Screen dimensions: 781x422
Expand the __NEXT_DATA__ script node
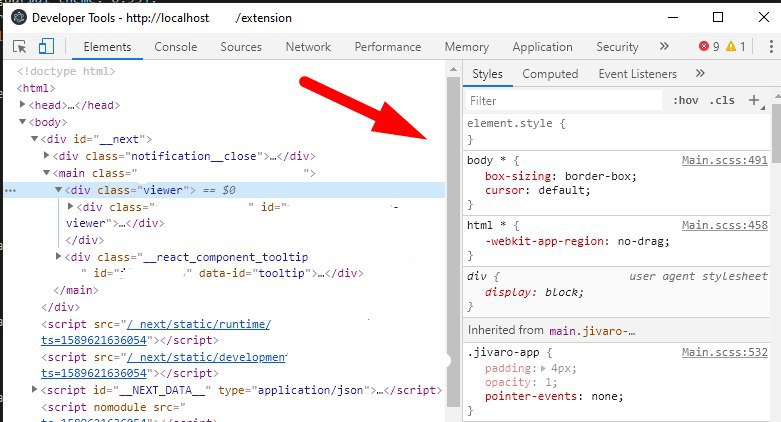point(34,389)
